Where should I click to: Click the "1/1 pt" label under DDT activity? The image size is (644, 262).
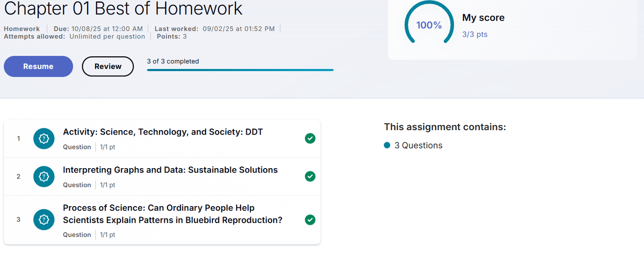point(107,147)
